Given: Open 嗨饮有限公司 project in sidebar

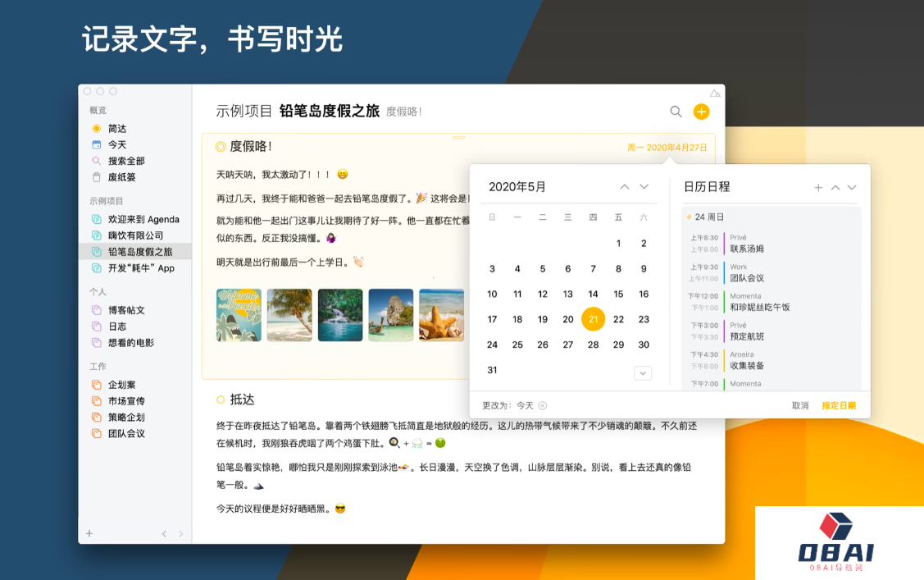Looking at the screenshot, I should (x=135, y=235).
